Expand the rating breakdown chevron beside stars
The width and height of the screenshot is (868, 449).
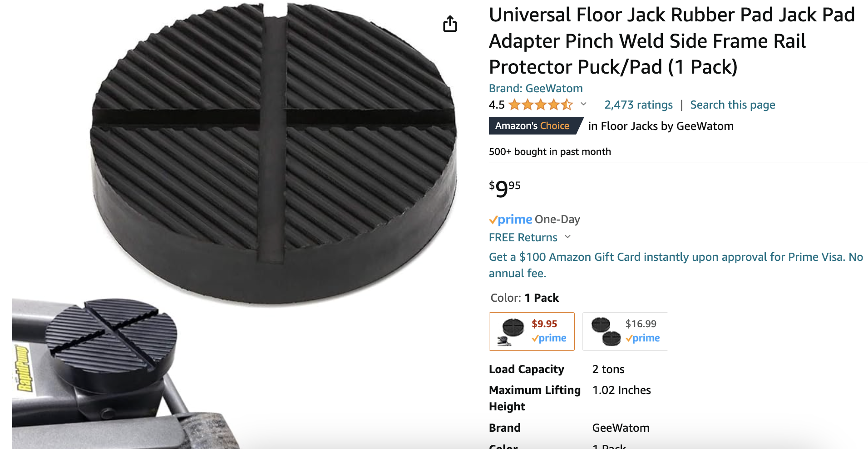click(583, 104)
